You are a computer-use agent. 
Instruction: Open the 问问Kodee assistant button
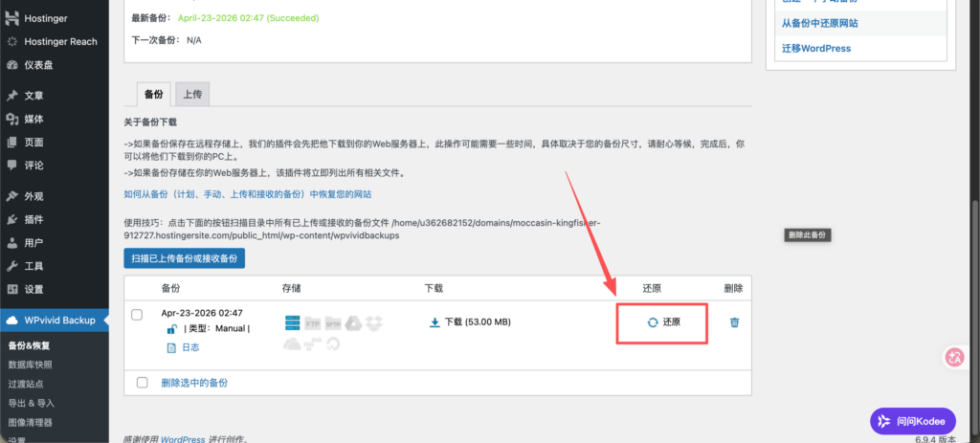click(x=912, y=420)
